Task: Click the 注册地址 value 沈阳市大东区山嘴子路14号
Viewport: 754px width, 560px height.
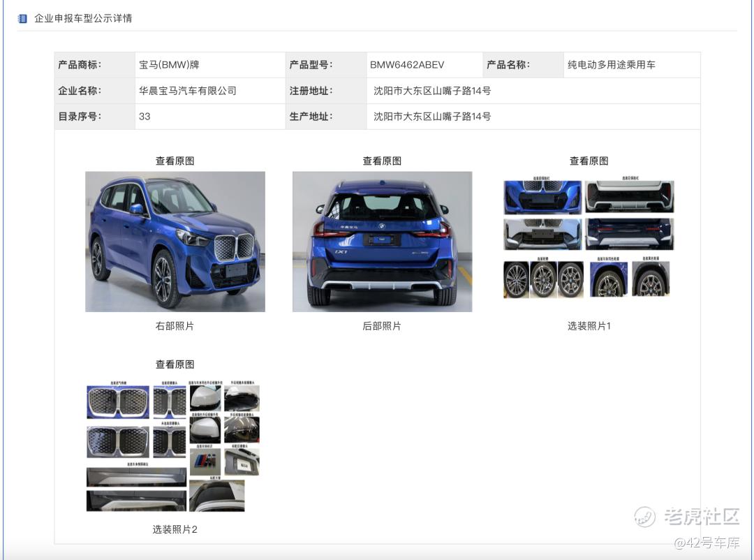Action: [432, 91]
